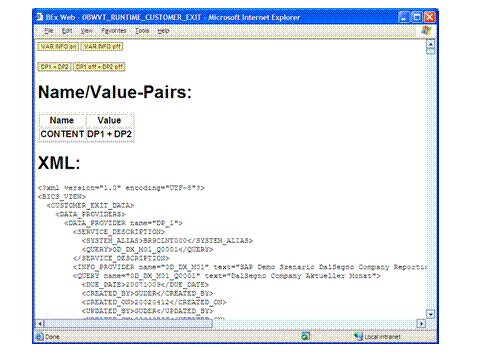Image resolution: width=480 pixels, height=361 pixels.
Task: Click the SYSTEM_ALIAS line
Action: [167, 240]
